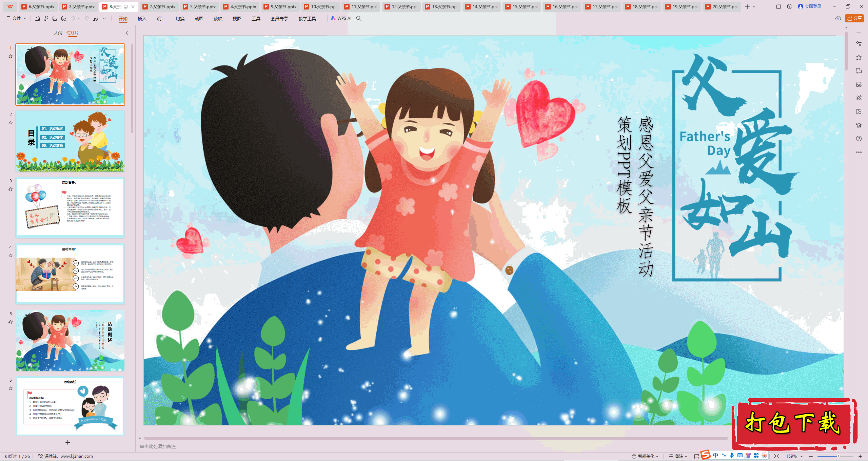Image resolution: width=868 pixels, height=461 pixels.
Task: Open the sliders settings icon in right sidebar
Action: (x=859, y=44)
